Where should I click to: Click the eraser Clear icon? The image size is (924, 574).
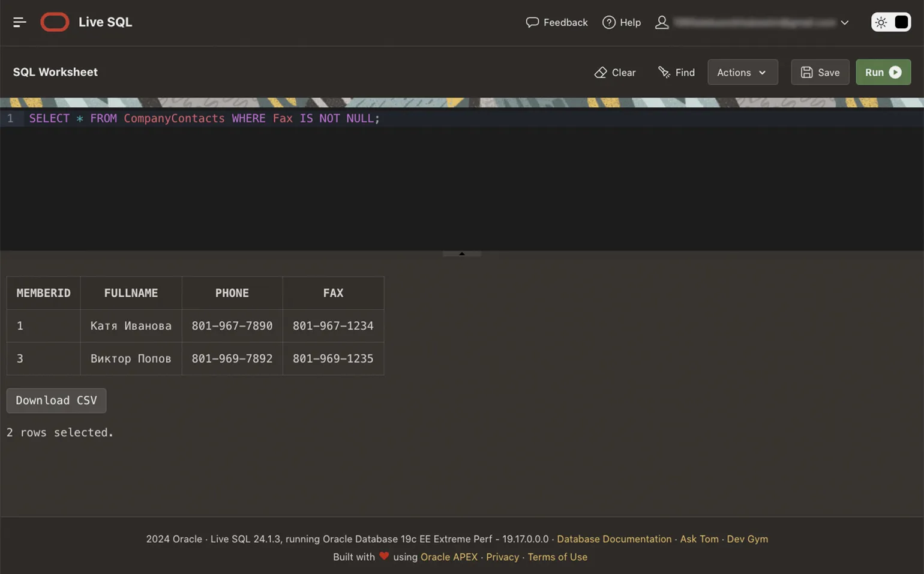(x=600, y=73)
